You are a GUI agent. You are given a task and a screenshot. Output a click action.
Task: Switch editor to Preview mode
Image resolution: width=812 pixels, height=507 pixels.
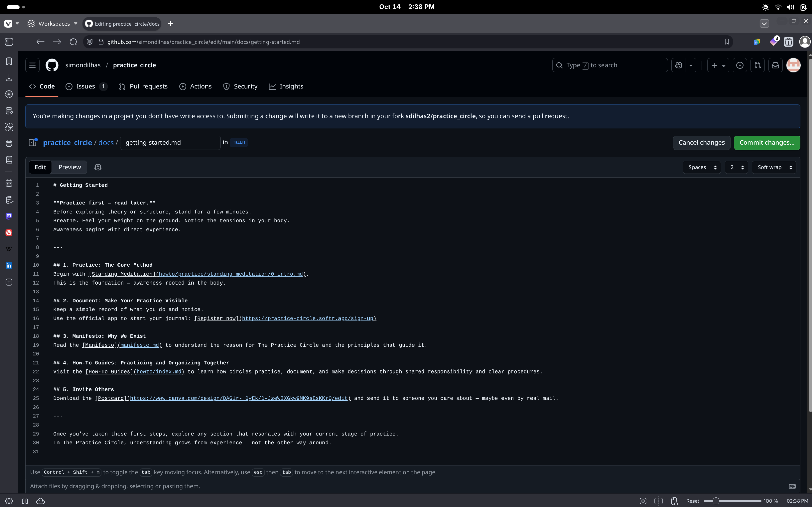click(x=69, y=167)
